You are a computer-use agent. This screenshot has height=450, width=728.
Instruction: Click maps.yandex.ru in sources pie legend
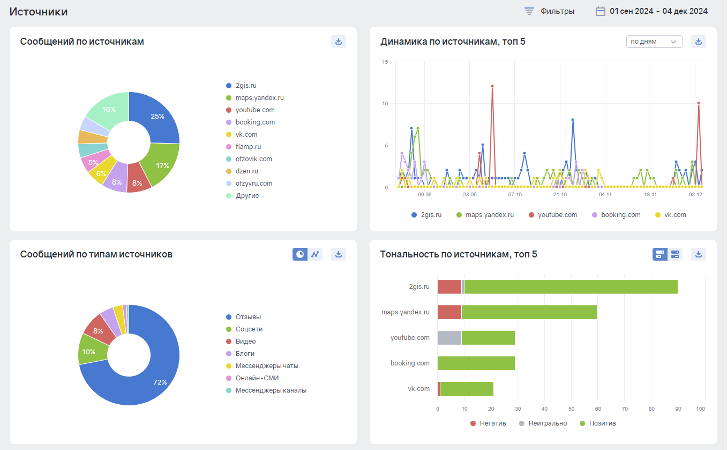click(259, 98)
